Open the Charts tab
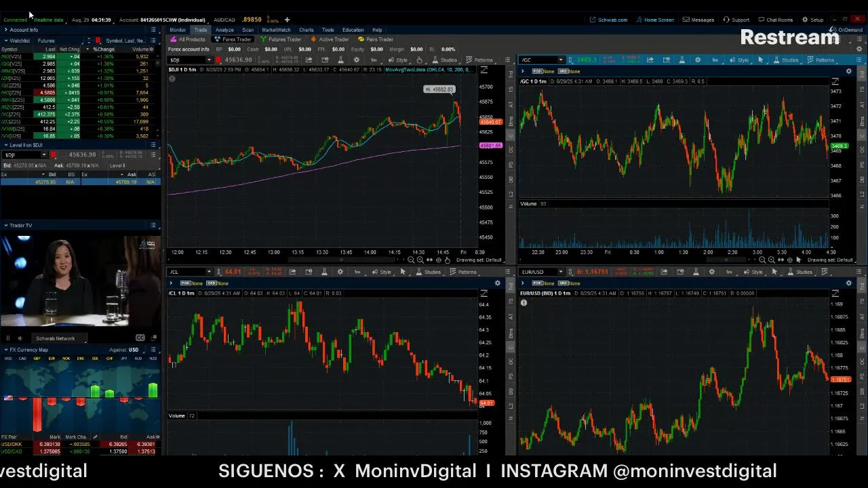Image resolution: width=868 pixels, height=488 pixels. (307, 30)
